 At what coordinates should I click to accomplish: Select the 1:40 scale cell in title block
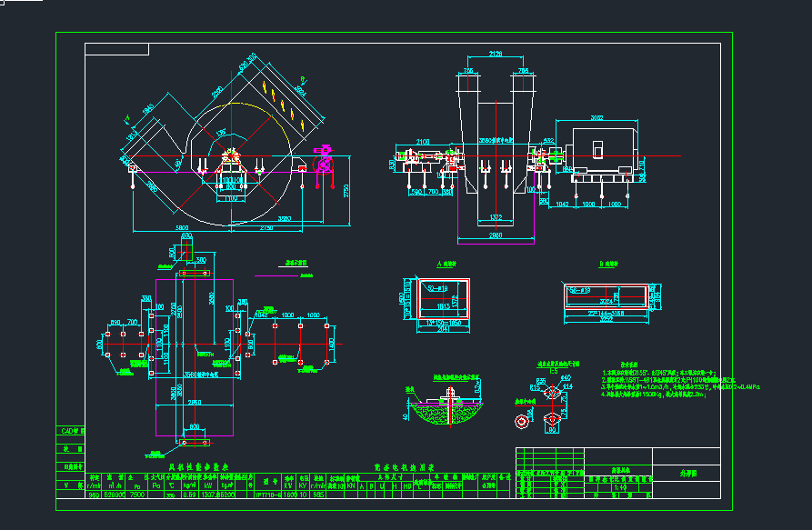(x=621, y=486)
